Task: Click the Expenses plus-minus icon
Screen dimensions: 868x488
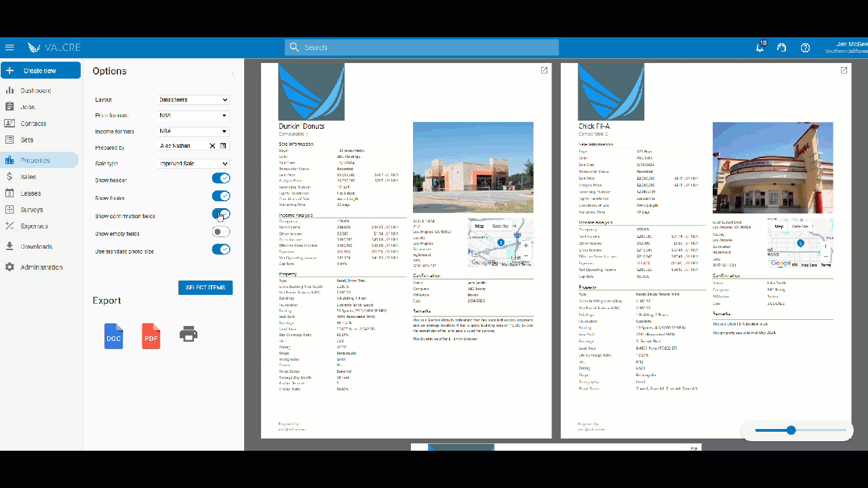Action: (9, 226)
